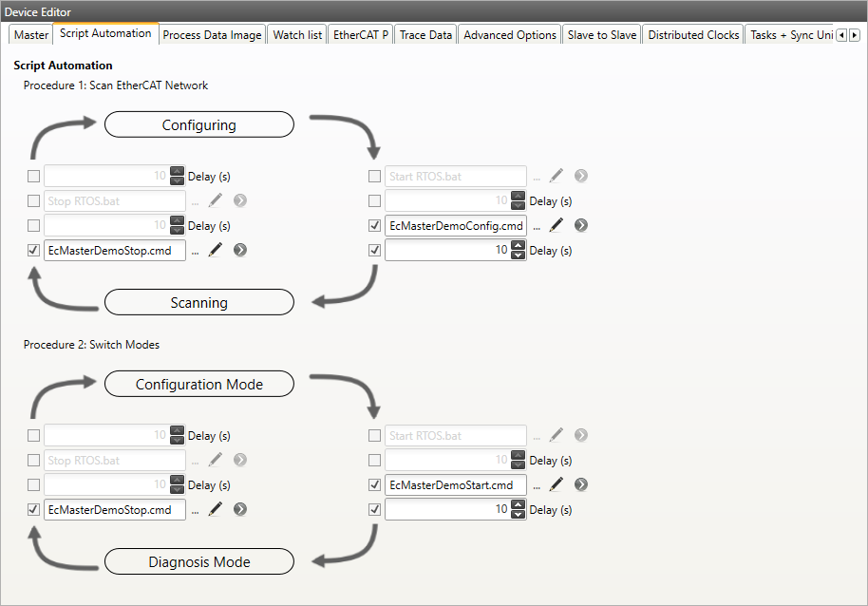This screenshot has height=606, width=868.
Task: Uncheck the EcMasterDemoConfig.cmd checkbox
Action: click(374, 226)
